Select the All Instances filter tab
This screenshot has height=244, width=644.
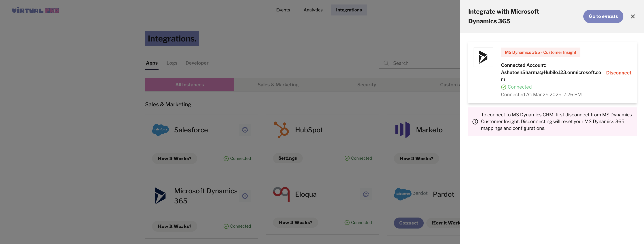189,85
